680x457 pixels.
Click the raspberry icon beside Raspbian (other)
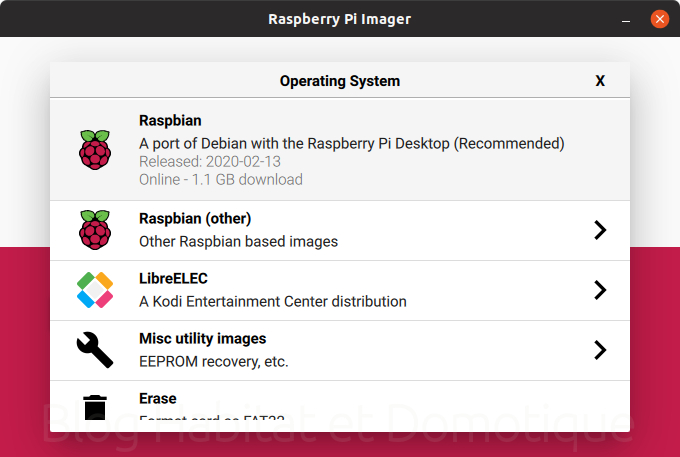pyautogui.click(x=95, y=230)
